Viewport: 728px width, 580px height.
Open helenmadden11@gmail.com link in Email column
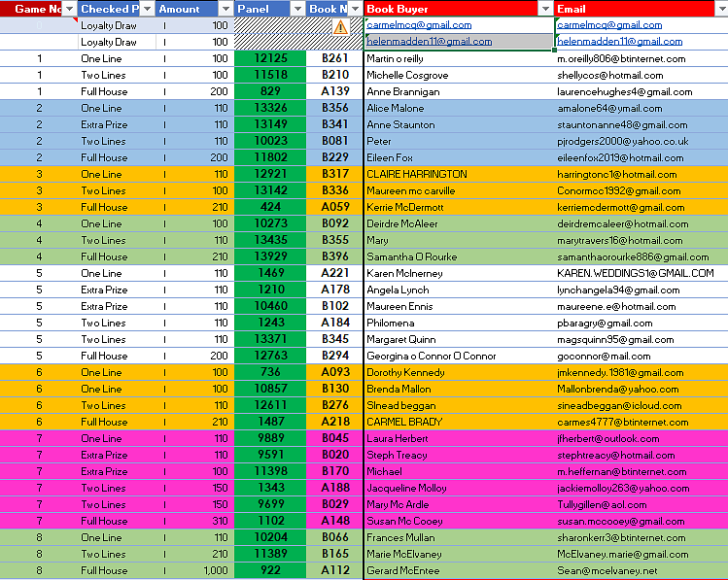(x=619, y=42)
